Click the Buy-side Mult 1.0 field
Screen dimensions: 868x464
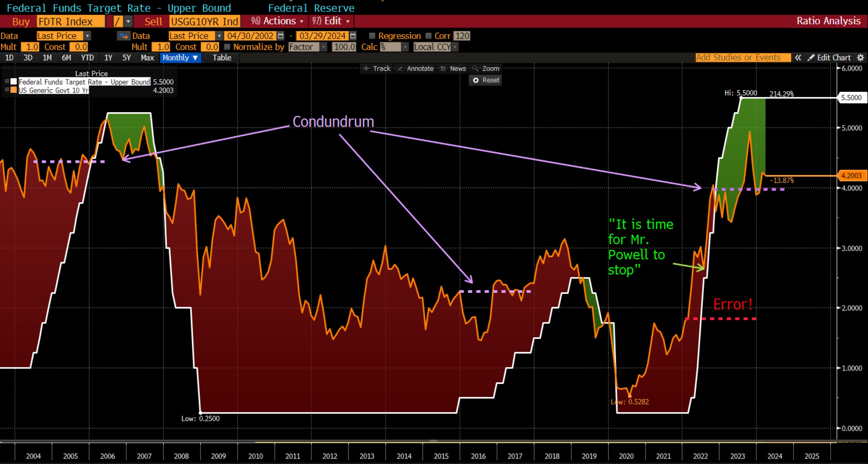30,47
